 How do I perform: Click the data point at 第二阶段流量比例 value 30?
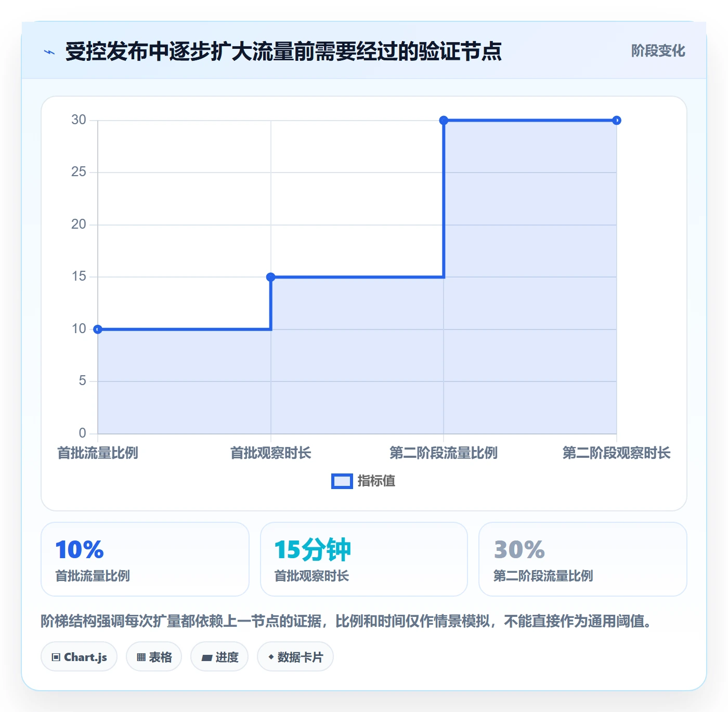pyautogui.click(x=444, y=121)
